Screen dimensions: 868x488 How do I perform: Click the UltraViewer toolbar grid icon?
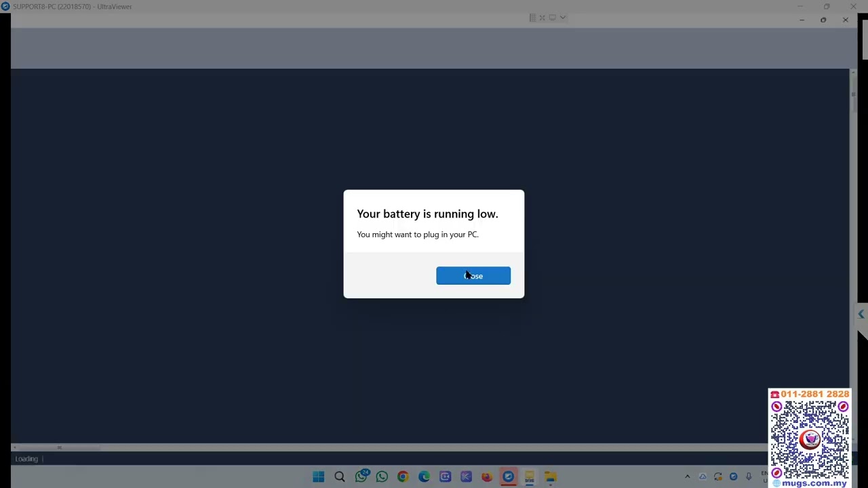[532, 18]
